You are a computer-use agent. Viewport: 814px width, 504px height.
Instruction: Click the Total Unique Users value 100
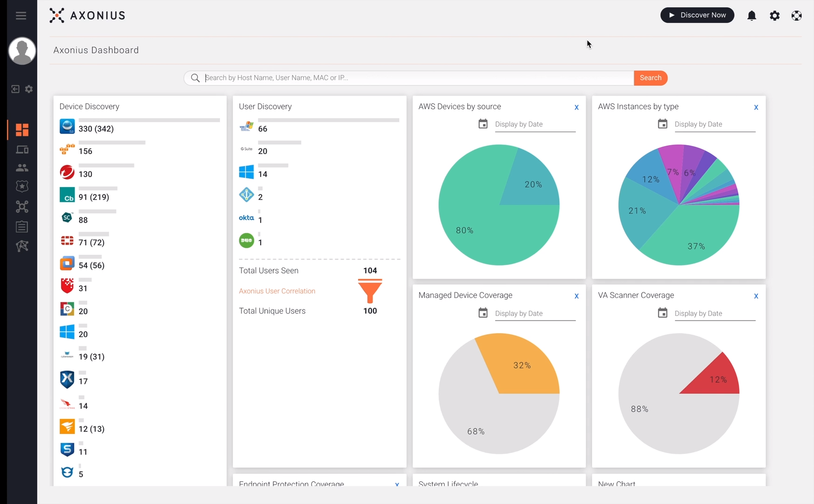[370, 311]
